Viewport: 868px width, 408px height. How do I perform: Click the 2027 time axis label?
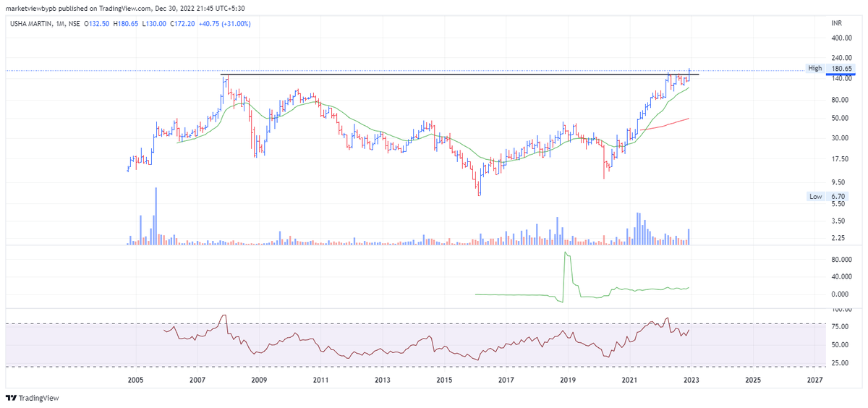point(814,380)
